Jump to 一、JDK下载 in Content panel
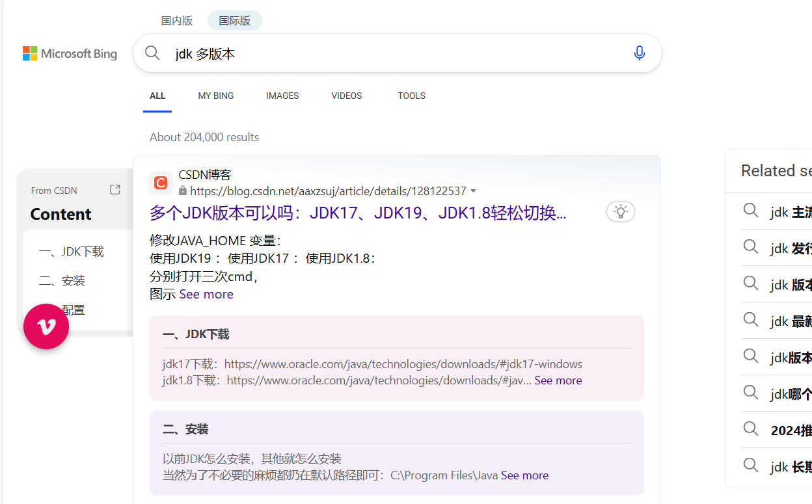 click(x=72, y=252)
